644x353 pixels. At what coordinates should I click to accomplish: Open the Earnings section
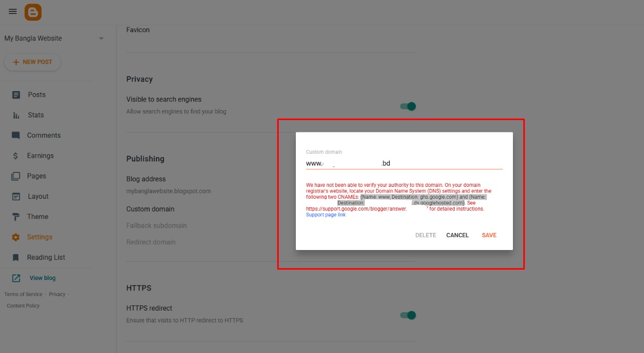click(40, 155)
